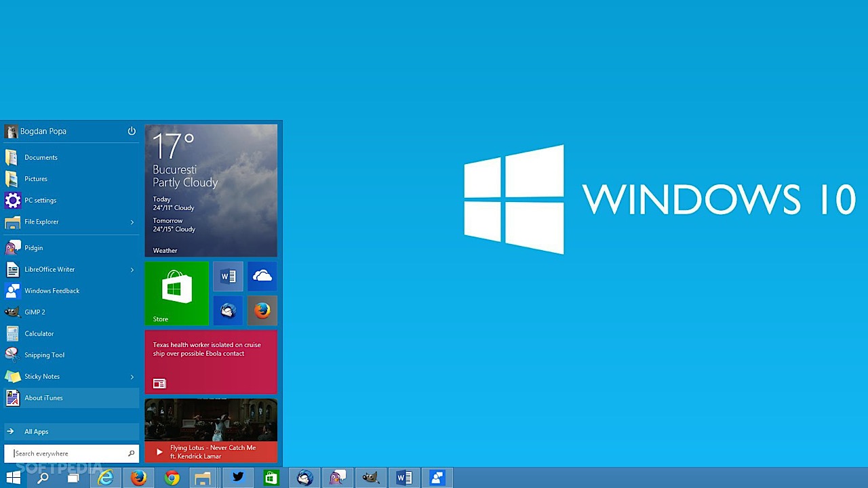This screenshot has width=868, height=488.
Task: Show All Apps in the Start menu
Action: pyautogui.click(x=71, y=432)
